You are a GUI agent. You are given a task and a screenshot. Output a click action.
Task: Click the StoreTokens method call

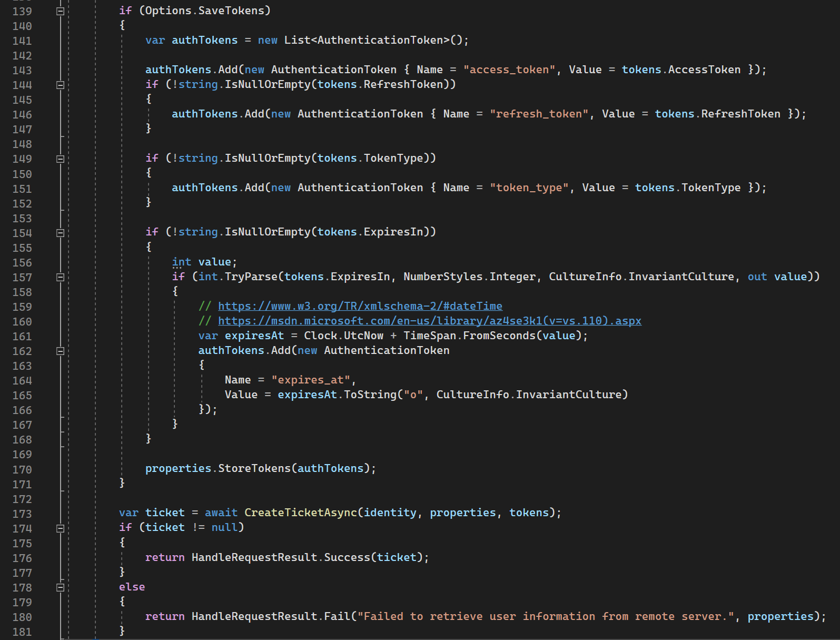tap(254, 468)
